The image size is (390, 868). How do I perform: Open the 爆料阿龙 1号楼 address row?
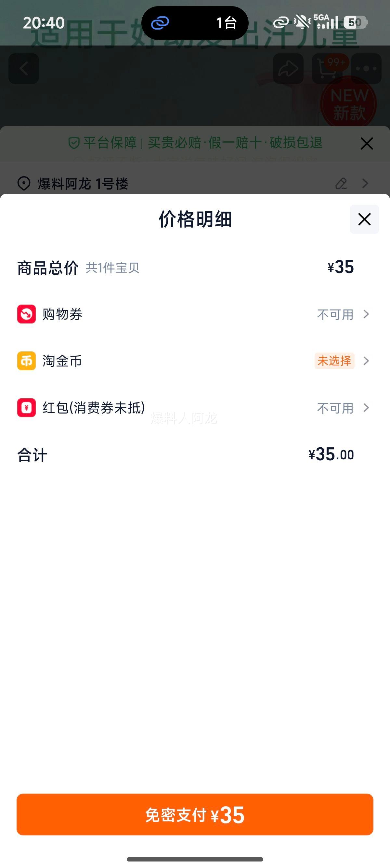point(83,184)
